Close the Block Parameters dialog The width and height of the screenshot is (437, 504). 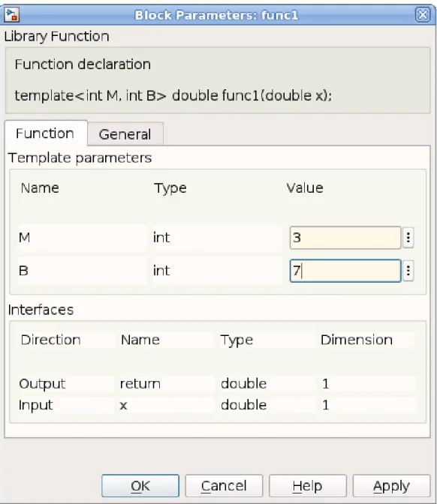423,15
